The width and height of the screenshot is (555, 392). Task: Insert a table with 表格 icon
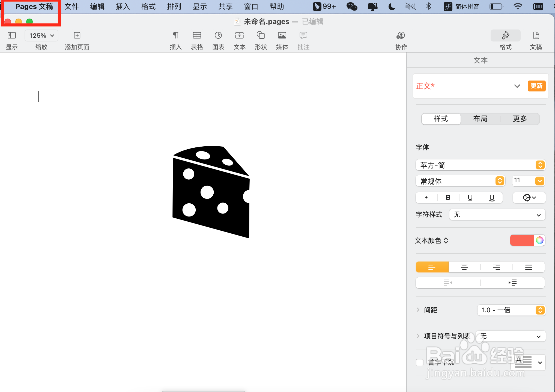pyautogui.click(x=197, y=35)
